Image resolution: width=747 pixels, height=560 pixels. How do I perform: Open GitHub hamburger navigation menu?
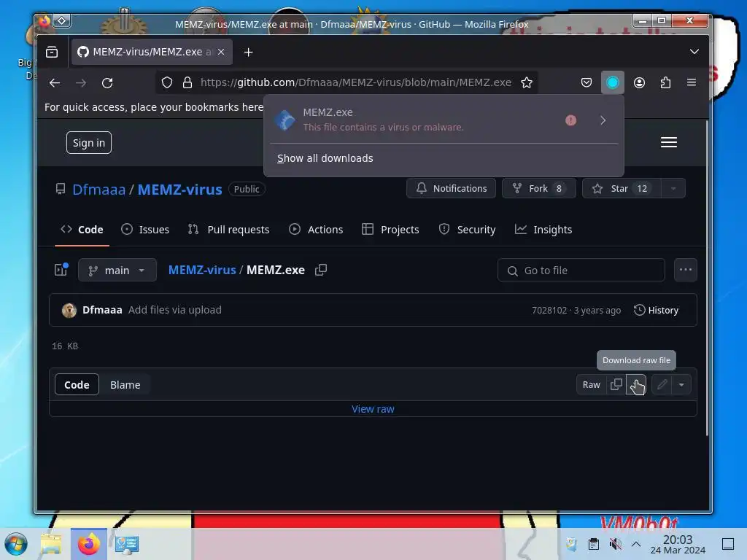669,142
